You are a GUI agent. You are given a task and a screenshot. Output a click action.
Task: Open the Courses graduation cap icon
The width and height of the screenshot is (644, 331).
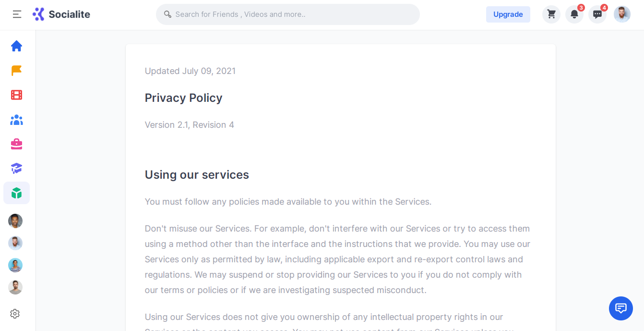pos(17,169)
